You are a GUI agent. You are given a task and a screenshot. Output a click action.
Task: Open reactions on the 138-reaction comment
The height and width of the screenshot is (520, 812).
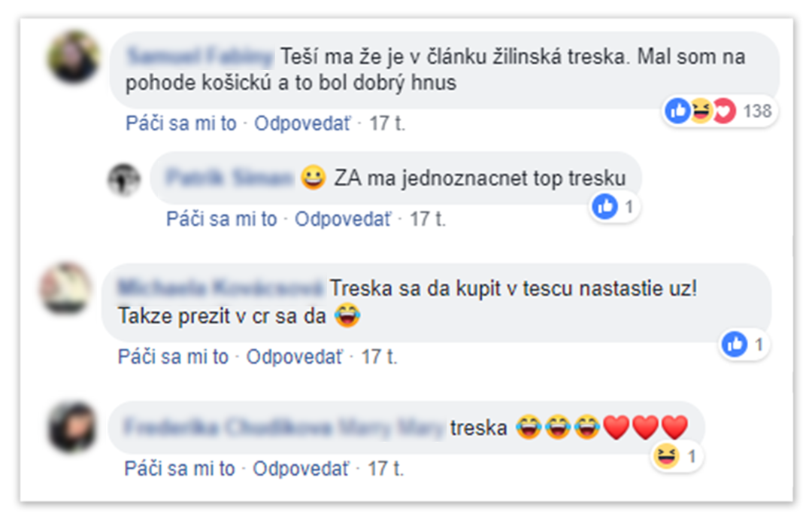pos(720,111)
